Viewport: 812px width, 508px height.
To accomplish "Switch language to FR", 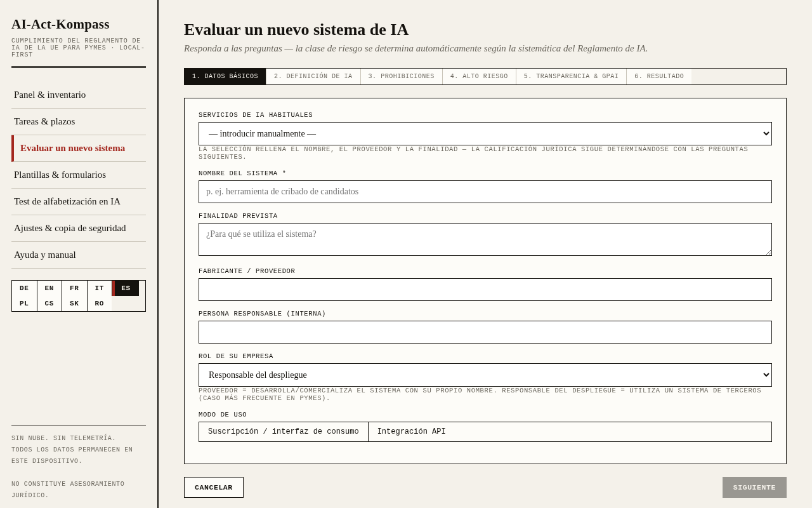I will tap(74, 288).
